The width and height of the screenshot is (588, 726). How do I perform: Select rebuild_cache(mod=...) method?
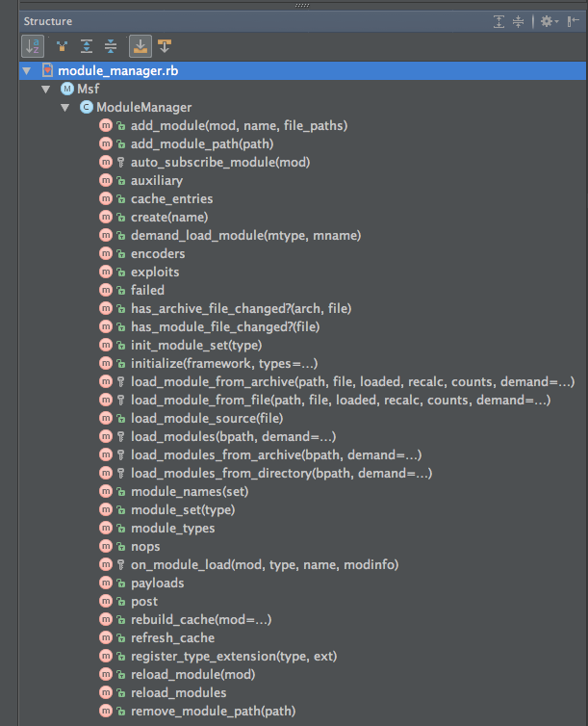pos(201,619)
